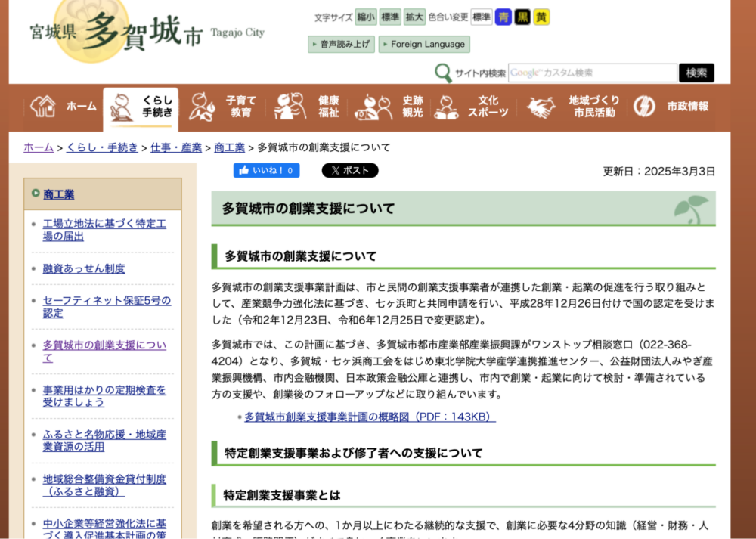
Task: Click the magnifying glass search icon
Action: coord(442,73)
